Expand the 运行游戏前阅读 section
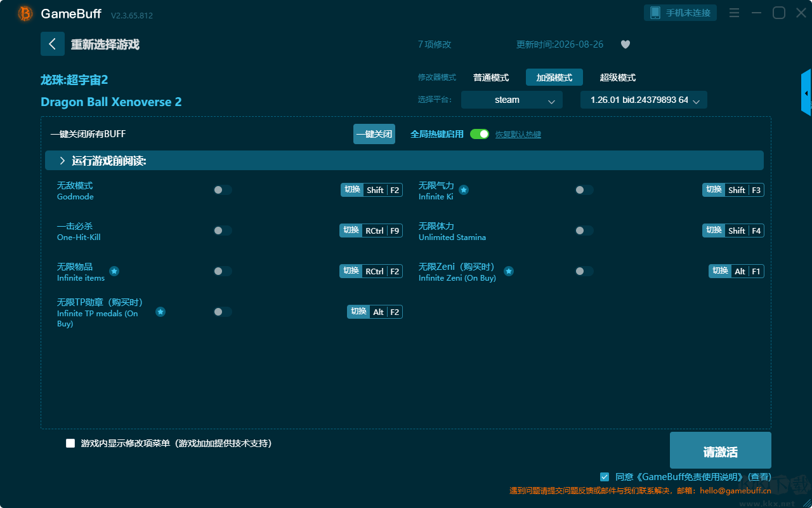The width and height of the screenshot is (812, 508). pos(404,161)
